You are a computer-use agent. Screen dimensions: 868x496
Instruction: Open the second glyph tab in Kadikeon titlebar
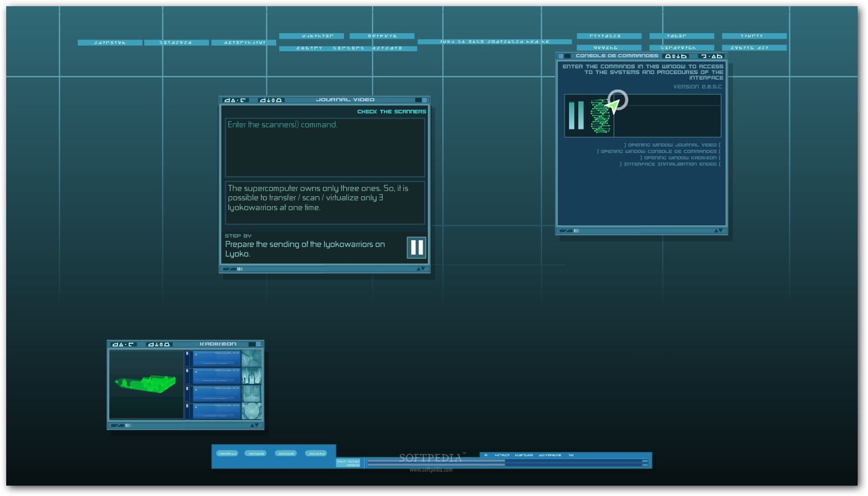[159, 344]
